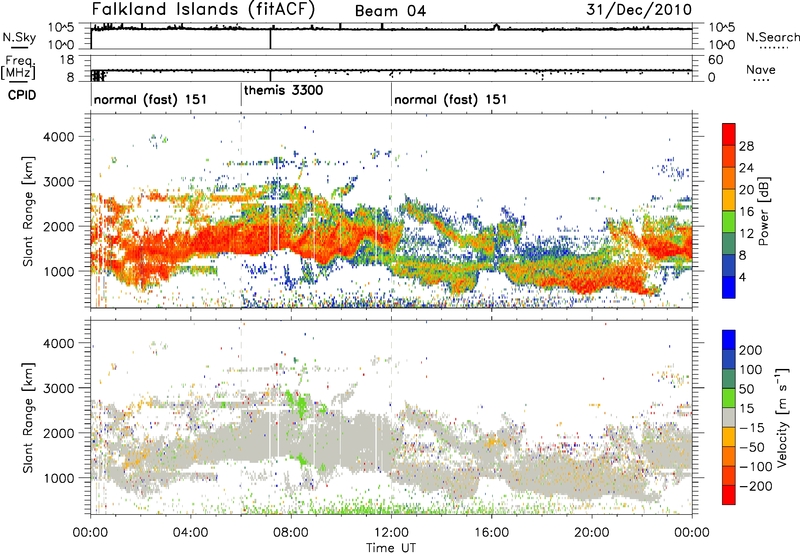Image resolution: width=800 pixels, height=554 pixels.
Task: Click the "-200" tick on the Velocity colorbar
Action: click(x=754, y=486)
